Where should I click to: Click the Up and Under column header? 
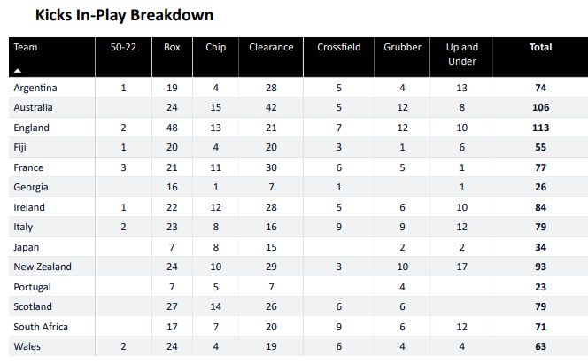pyautogui.click(x=463, y=54)
